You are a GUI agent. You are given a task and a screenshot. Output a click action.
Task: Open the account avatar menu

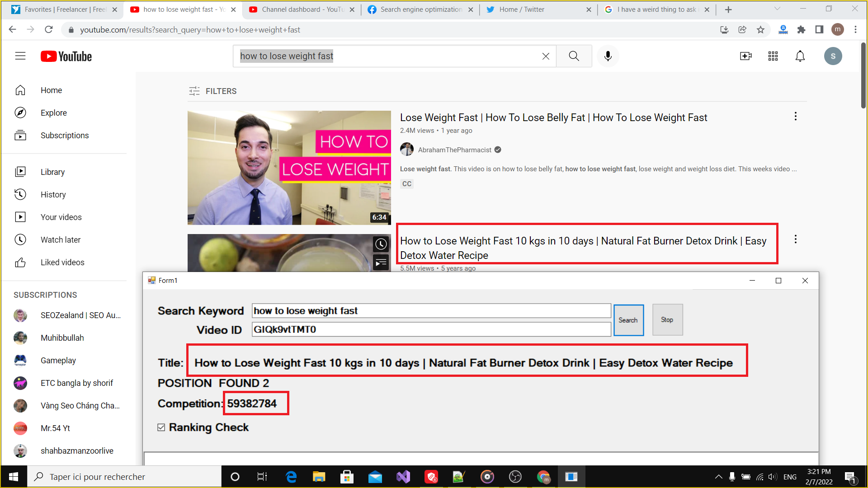(x=833, y=56)
